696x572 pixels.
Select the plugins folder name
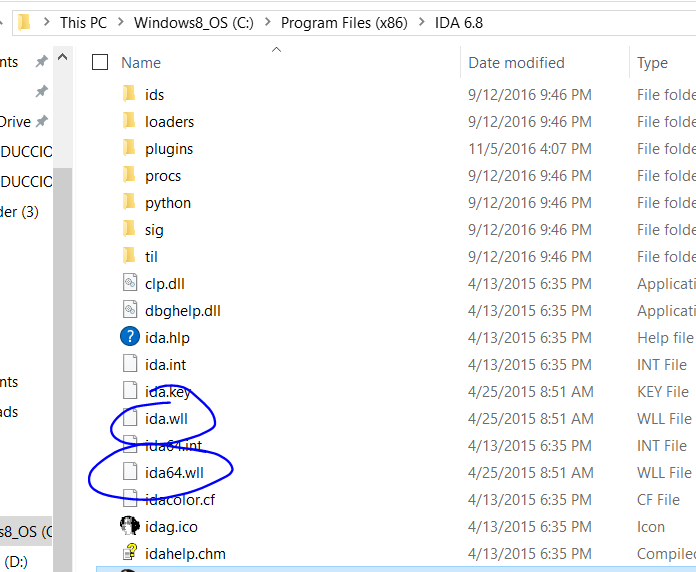point(169,149)
